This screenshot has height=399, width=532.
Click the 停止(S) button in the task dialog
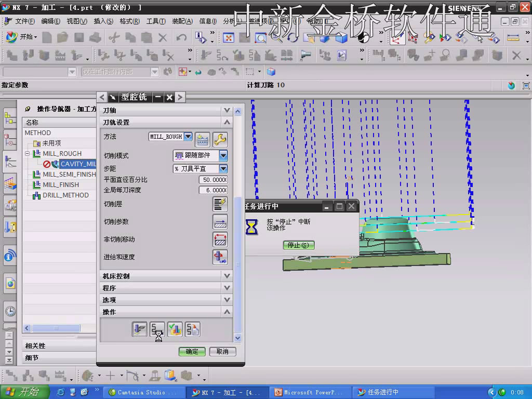[299, 245]
